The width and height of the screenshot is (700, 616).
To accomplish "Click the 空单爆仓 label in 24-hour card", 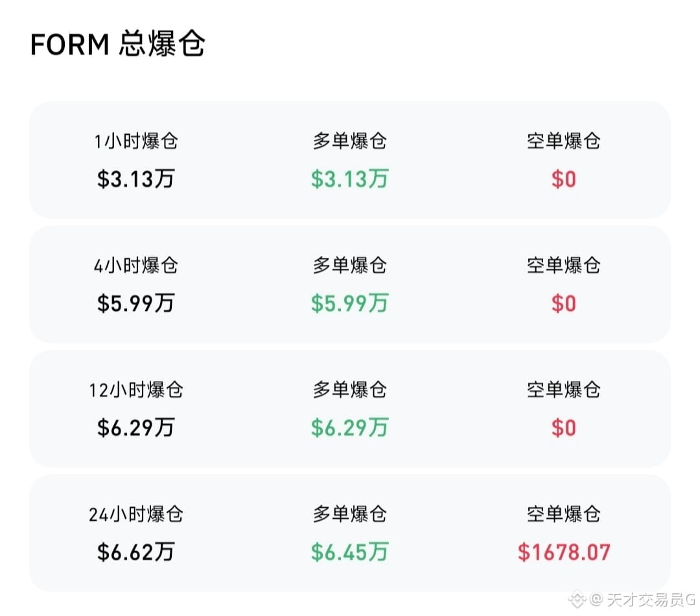I will point(563,514).
